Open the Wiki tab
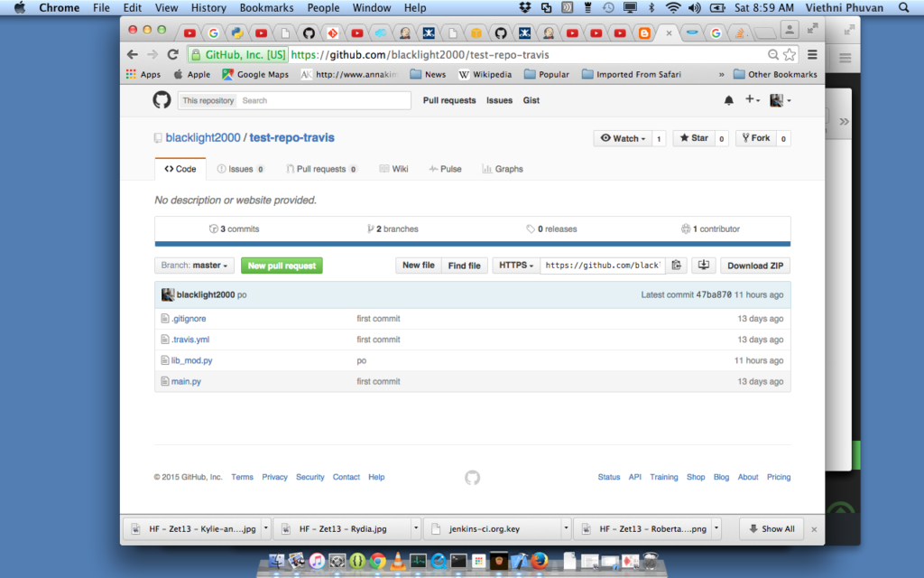Screen dimensions: 924x578 click(x=393, y=169)
